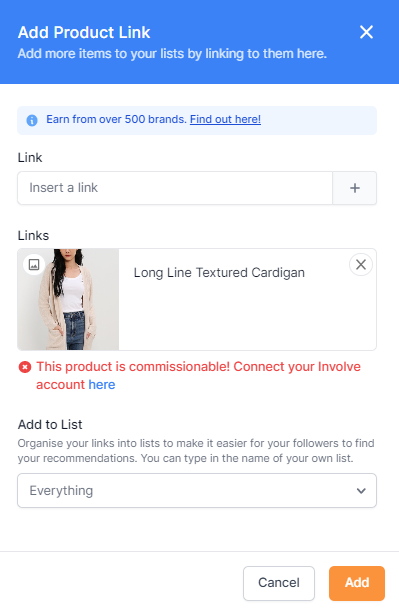Expand the list chevron arrow
This screenshot has width=399, height=613.
click(x=361, y=491)
